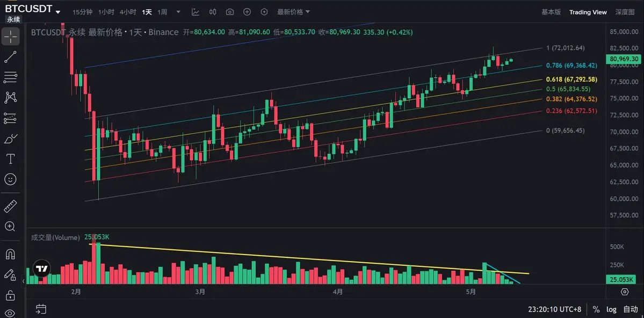
Task: Switch to the 1小时 interval
Action: tap(106, 12)
